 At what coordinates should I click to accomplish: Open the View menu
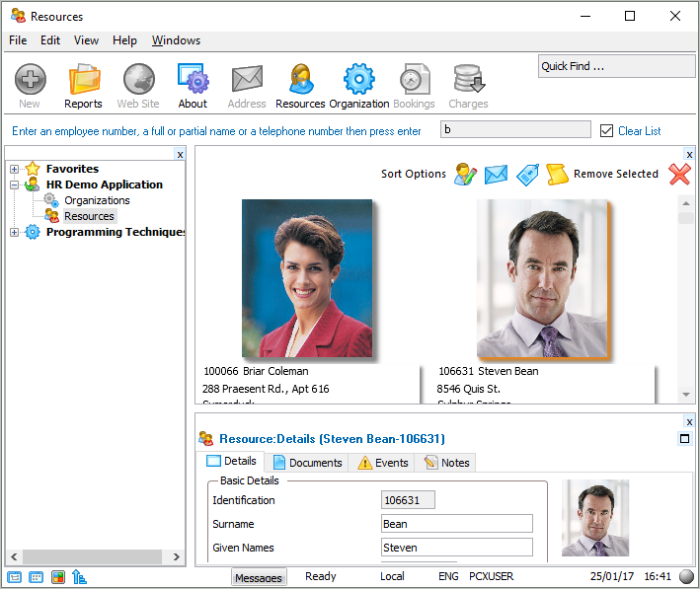[86, 40]
